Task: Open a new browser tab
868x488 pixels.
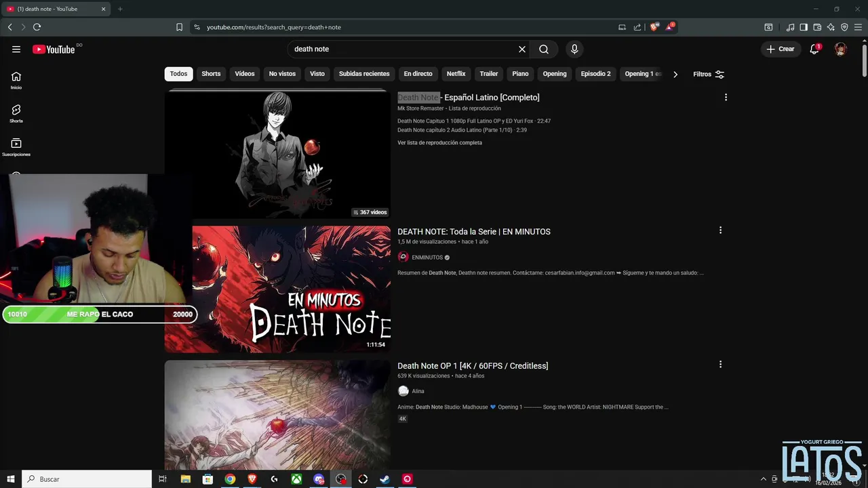Action: [120, 9]
